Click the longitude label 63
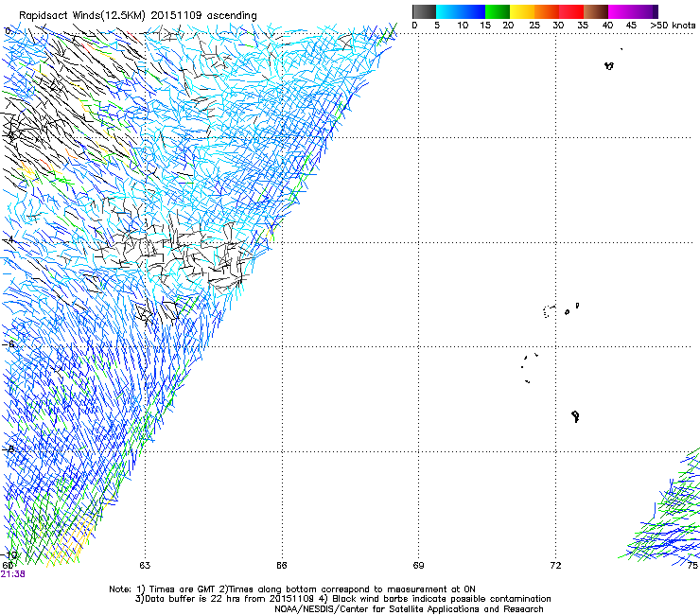The width and height of the screenshot is (700, 615). [145, 566]
